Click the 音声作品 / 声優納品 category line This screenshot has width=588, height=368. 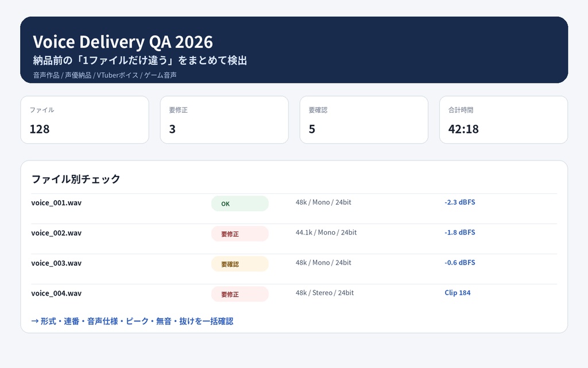[105, 75]
